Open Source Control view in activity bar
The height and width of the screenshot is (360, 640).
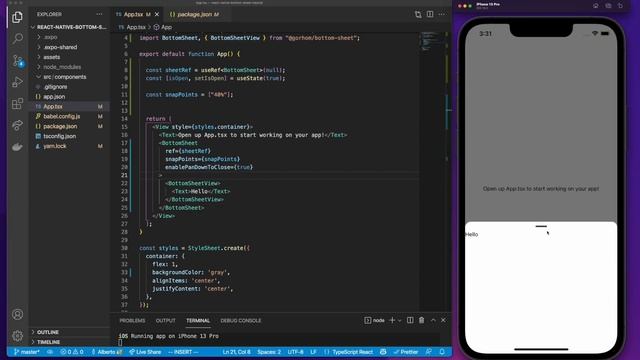(17, 61)
